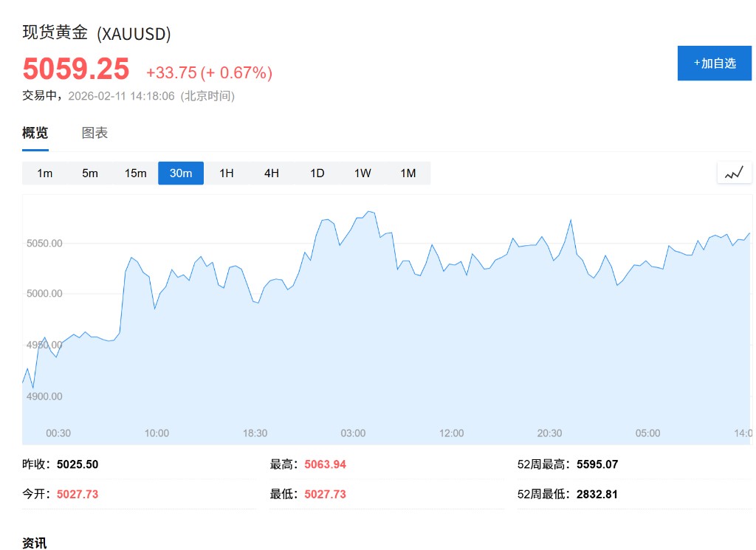756x550 pixels.
Task: Click the 最高 value 5063.94
Action: pos(325,464)
